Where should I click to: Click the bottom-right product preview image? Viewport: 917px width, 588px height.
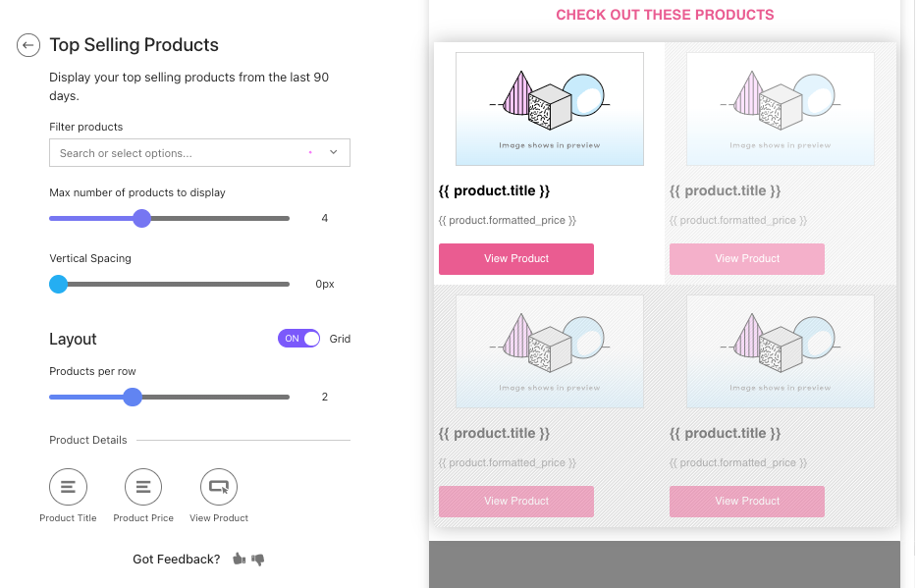pyautogui.click(x=780, y=350)
